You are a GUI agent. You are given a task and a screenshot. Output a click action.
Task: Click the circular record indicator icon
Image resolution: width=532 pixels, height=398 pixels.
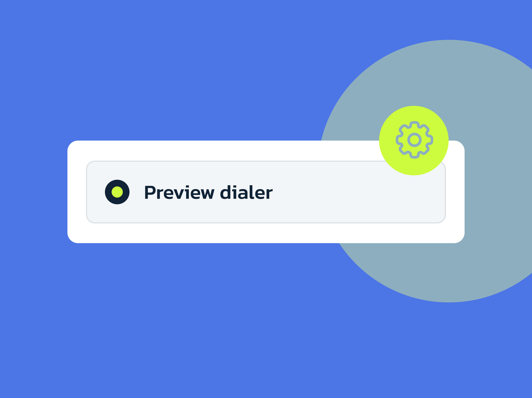click(117, 192)
